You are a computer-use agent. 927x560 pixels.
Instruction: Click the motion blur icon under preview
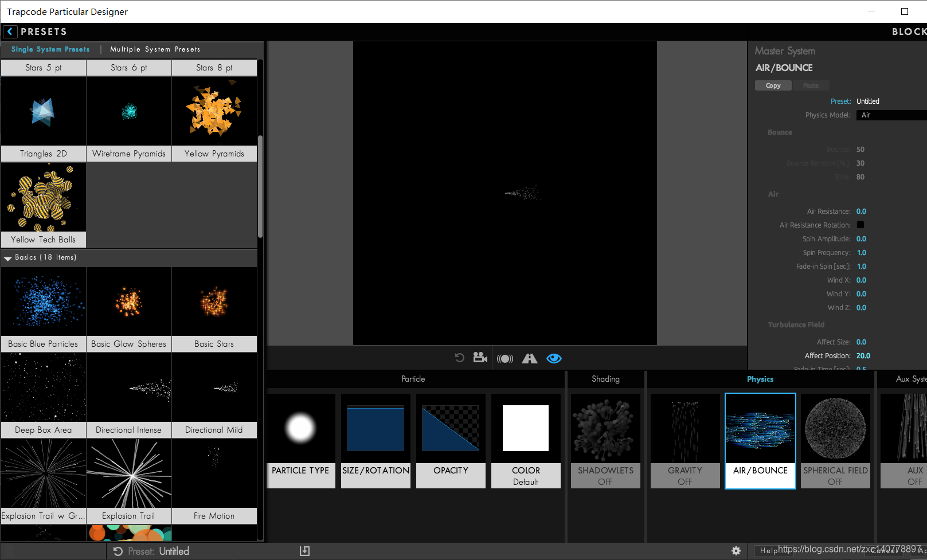pos(505,359)
